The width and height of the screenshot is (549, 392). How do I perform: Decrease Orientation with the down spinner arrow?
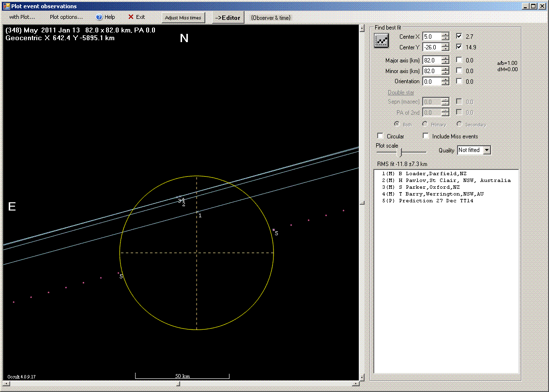pos(445,83)
